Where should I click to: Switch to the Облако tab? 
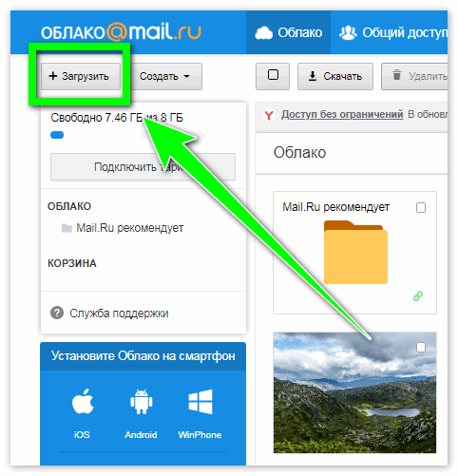tap(289, 32)
